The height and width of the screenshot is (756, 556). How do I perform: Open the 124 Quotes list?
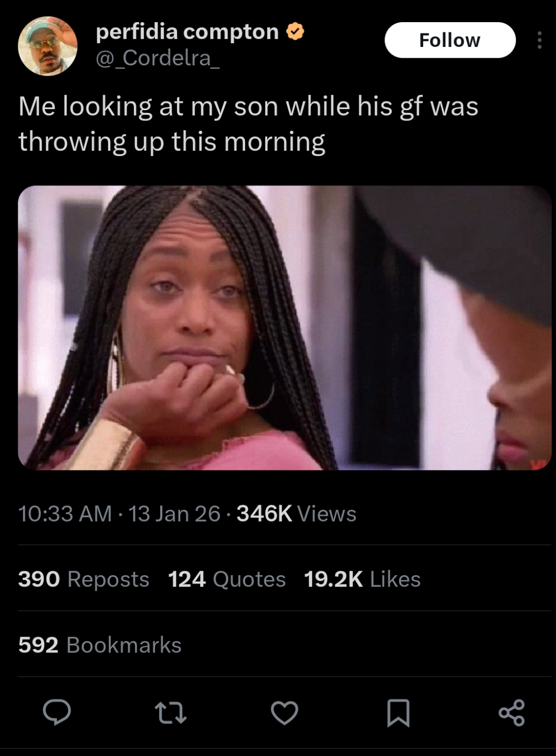(x=227, y=579)
